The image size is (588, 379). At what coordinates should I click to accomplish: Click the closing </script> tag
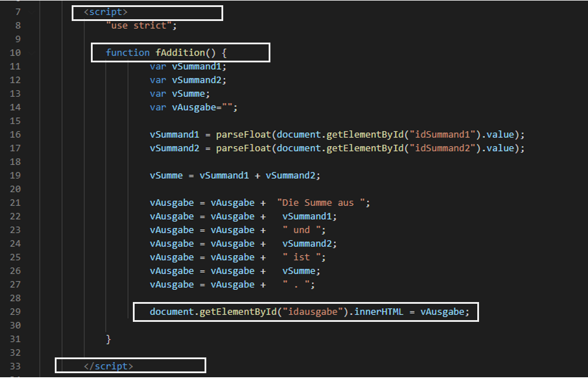click(x=108, y=366)
